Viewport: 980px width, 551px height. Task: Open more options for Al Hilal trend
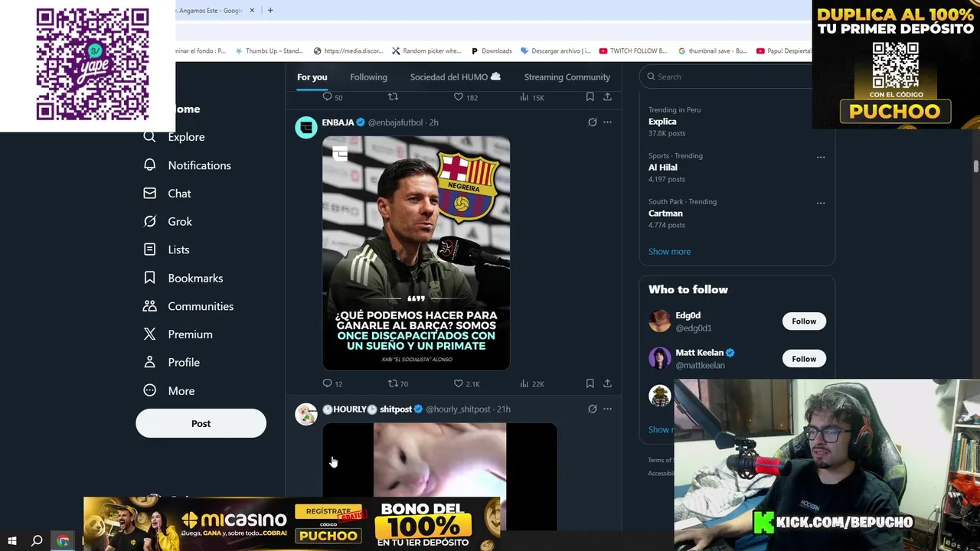[821, 157]
